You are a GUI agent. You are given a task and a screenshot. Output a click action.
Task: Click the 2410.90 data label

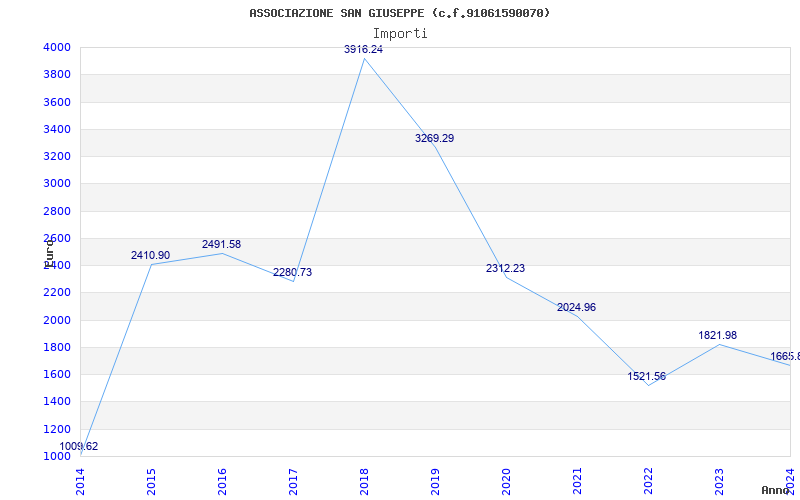point(151,256)
